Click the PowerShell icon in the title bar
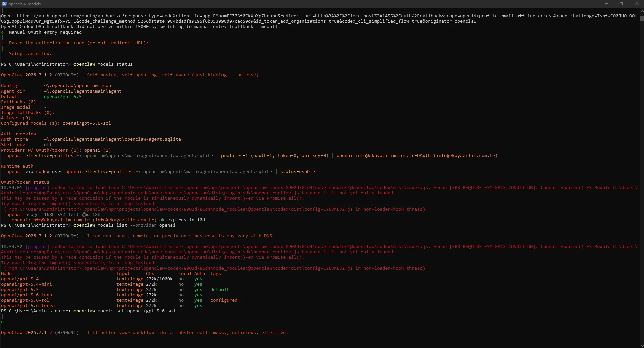Screen dimensions: 644x348 (x=4, y=4)
